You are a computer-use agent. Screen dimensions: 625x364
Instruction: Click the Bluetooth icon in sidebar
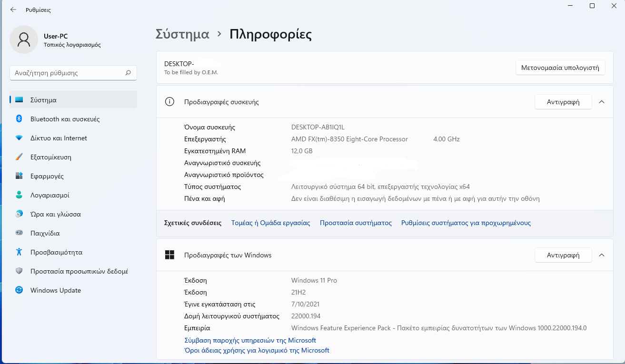tap(19, 119)
